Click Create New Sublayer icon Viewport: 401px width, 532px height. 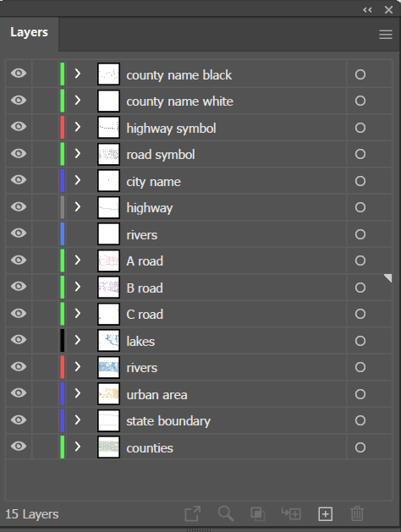coord(291,513)
